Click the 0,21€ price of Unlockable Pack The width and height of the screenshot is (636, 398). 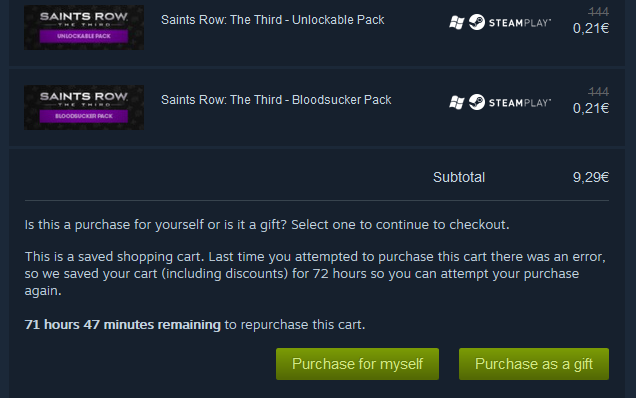591,28
